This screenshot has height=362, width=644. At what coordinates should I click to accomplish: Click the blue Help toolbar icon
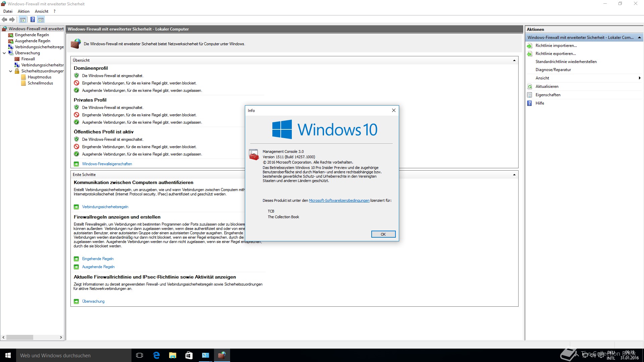[x=33, y=19]
